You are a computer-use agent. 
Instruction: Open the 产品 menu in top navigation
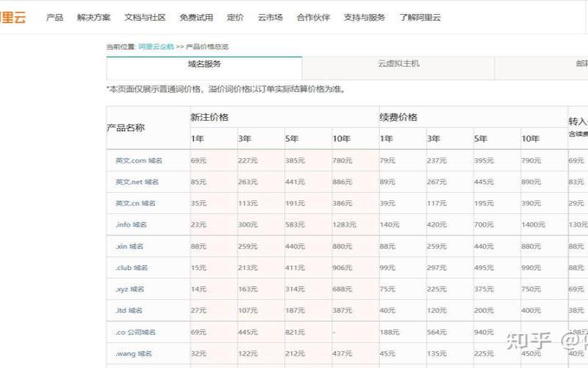coord(54,17)
